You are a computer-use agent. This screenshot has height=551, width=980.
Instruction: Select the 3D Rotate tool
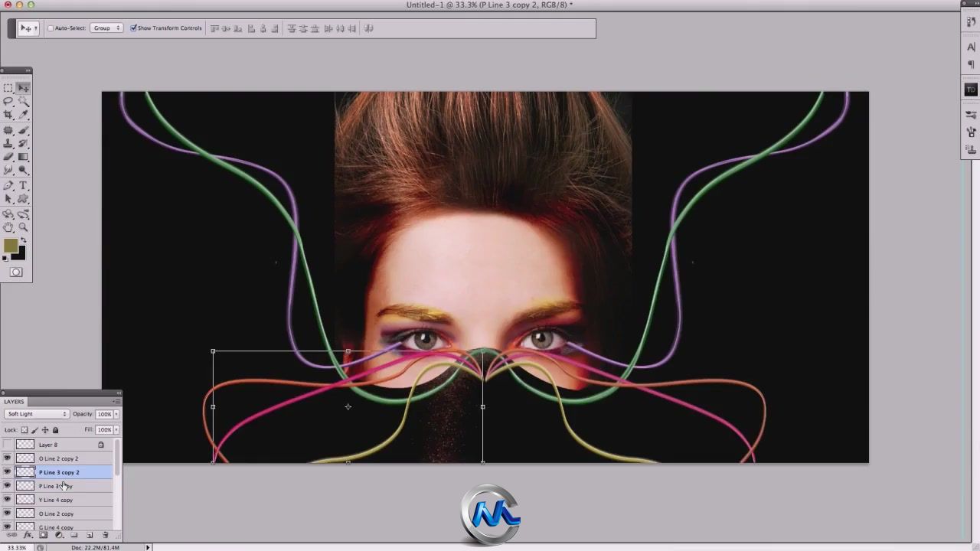8,214
